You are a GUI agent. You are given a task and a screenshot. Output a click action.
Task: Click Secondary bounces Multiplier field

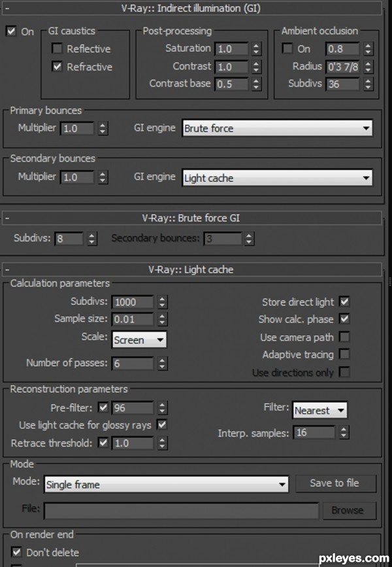click(77, 177)
